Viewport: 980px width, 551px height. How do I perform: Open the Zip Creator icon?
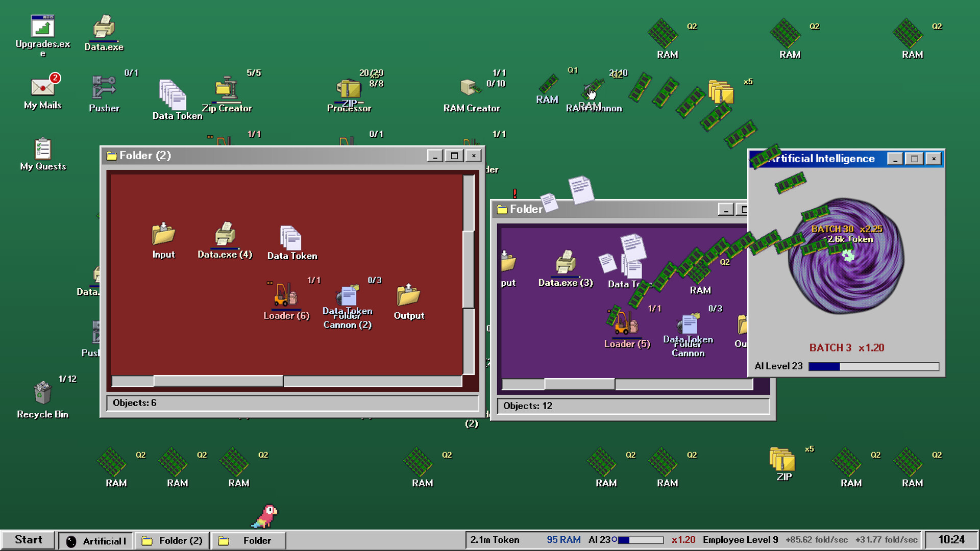click(x=227, y=88)
